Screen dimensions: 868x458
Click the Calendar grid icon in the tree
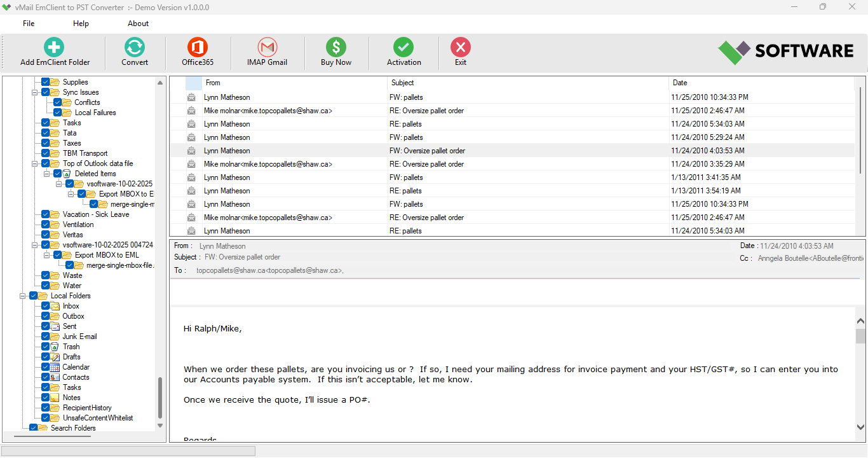click(x=55, y=367)
